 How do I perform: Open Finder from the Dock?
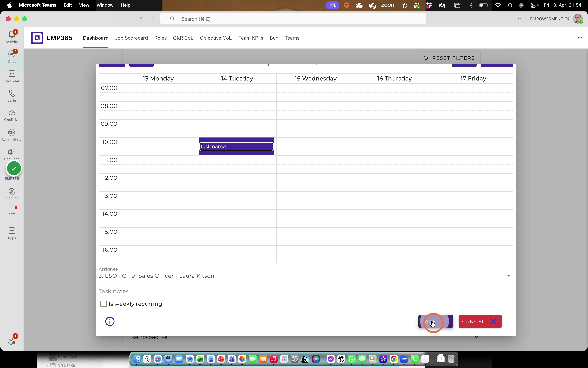[137, 359]
